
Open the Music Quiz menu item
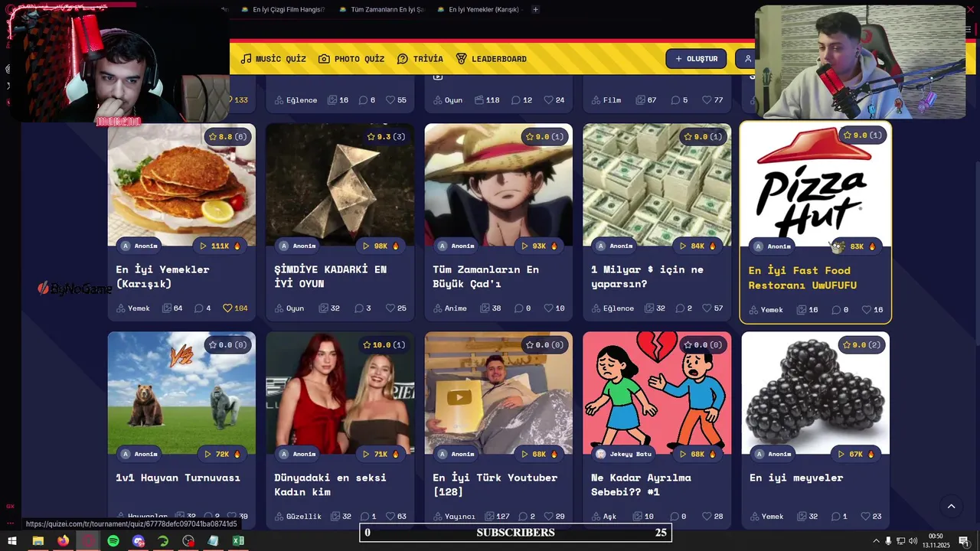pyautogui.click(x=273, y=59)
